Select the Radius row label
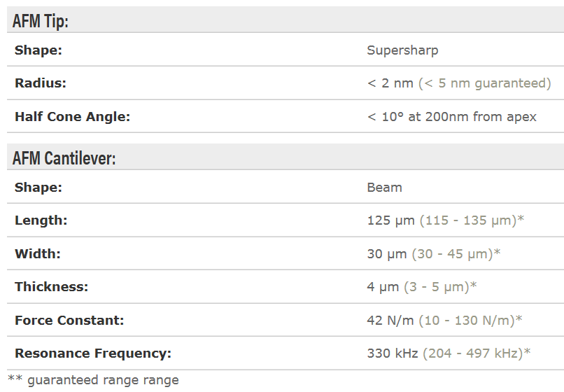 click(40, 83)
